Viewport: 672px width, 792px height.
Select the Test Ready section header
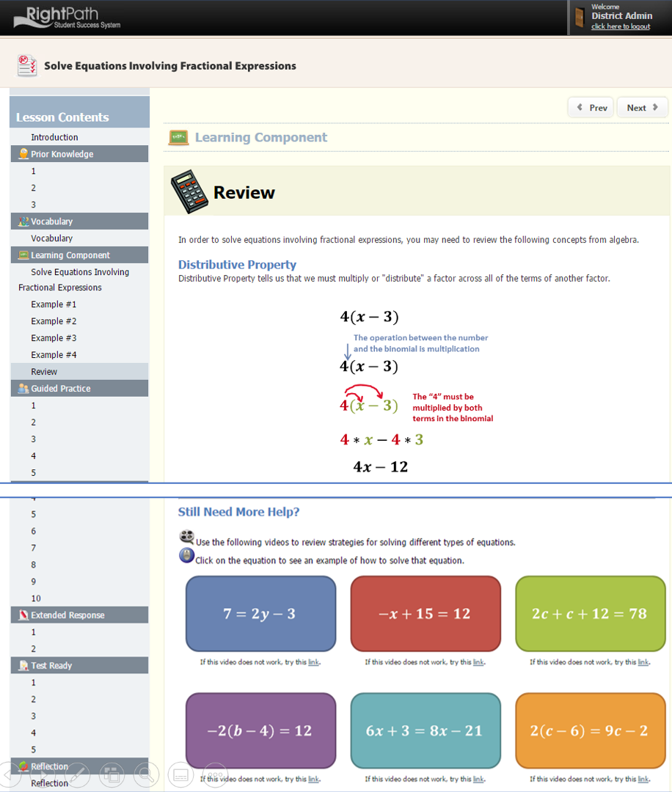pyautogui.click(x=79, y=665)
